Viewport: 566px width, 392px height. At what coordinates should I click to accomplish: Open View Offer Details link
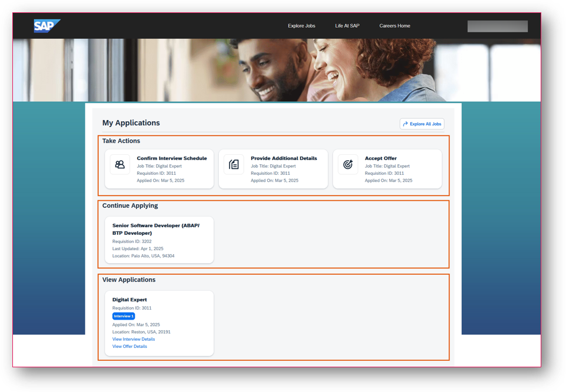tap(129, 347)
